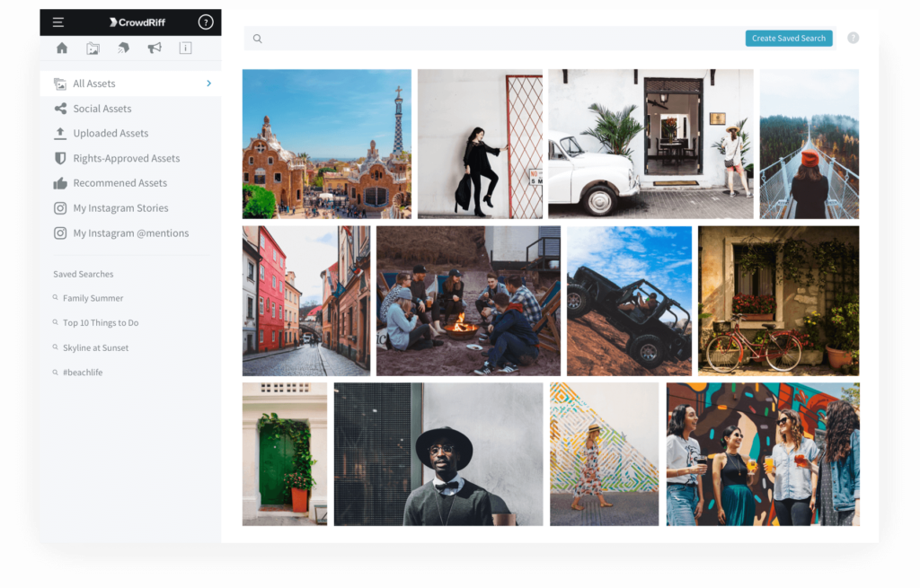Open the Skyline at Sunset saved search
Viewport: 920px width, 588px height.
(94, 347)
